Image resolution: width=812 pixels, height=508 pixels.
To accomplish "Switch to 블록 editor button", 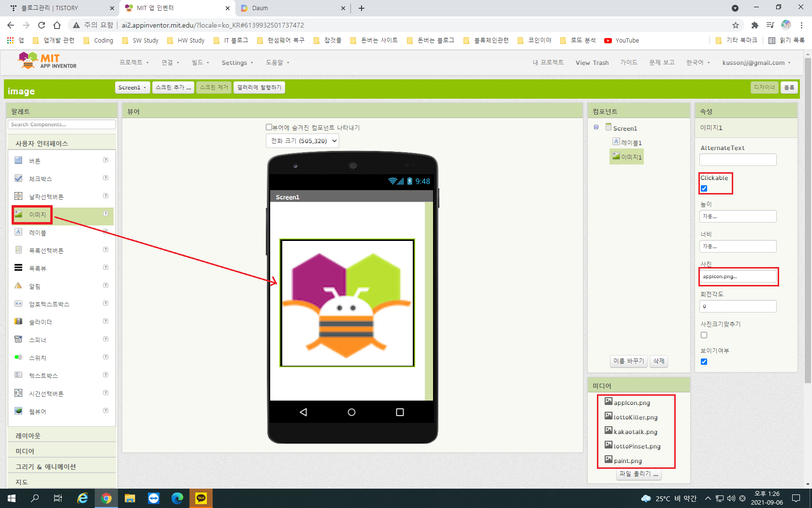I will coord(789,88).
